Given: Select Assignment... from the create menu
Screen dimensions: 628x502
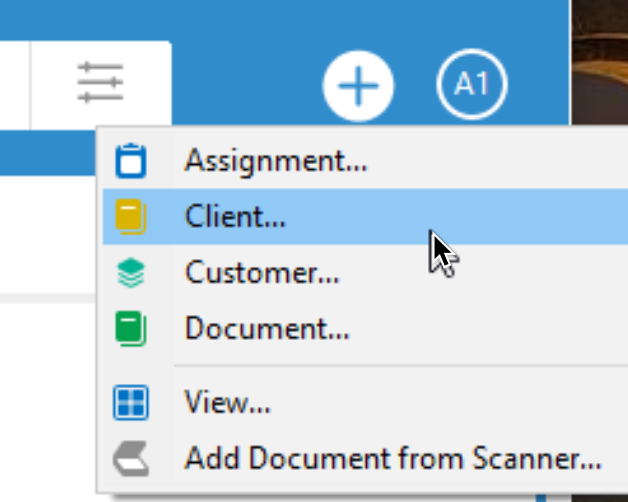Looking at the screenshot, I should coord(276,161).
